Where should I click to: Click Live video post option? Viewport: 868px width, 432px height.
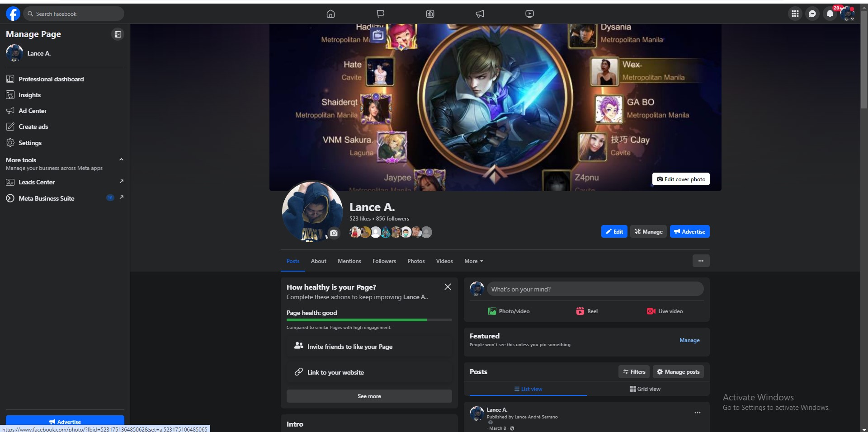point(665,311)
